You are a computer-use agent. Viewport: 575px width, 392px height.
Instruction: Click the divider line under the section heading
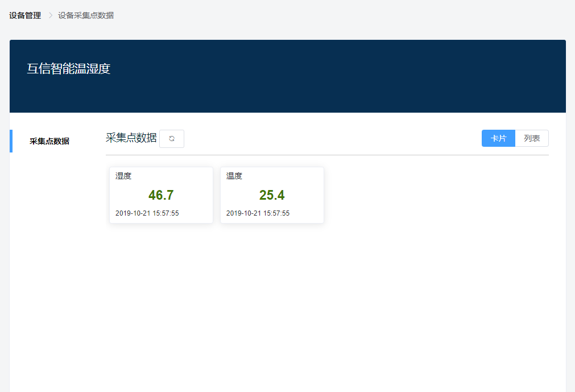[327, 155]
